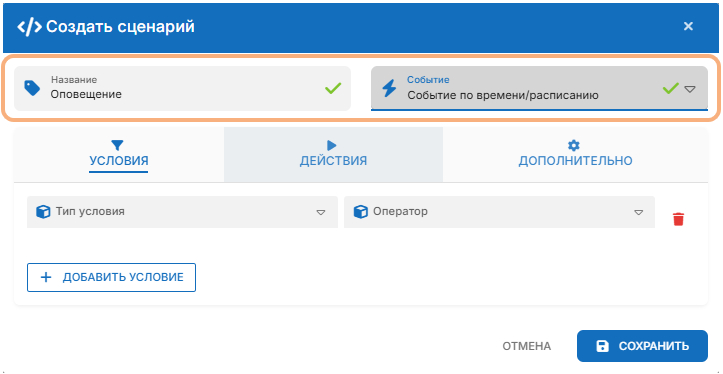723x374 pixels.
Task: Click the Сохранить button
Action: click(x=642, y=346)
